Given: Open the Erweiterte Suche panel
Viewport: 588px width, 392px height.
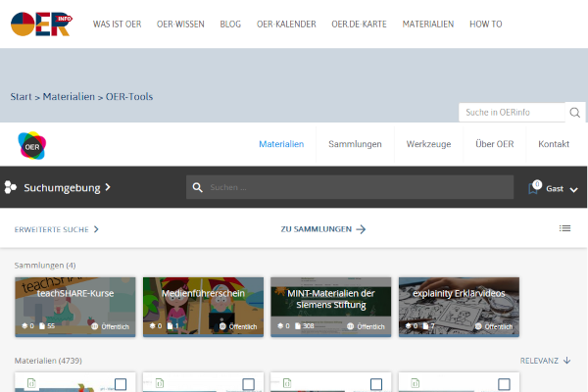Looking at the screenshot, I should pyautogui.click(x=57, y=229).
